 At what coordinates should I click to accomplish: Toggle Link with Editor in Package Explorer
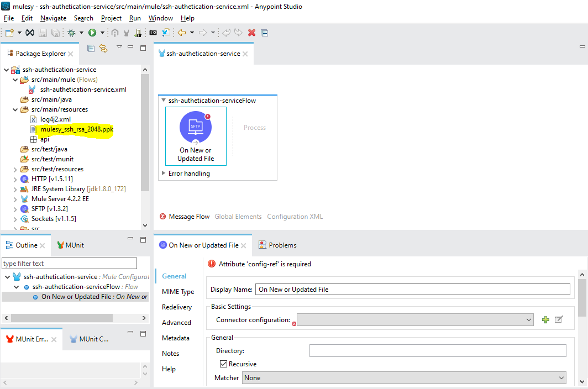103,48
